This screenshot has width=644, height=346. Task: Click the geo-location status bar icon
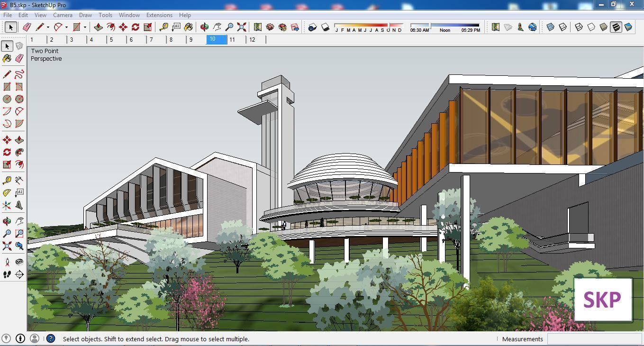click(6, 338)
